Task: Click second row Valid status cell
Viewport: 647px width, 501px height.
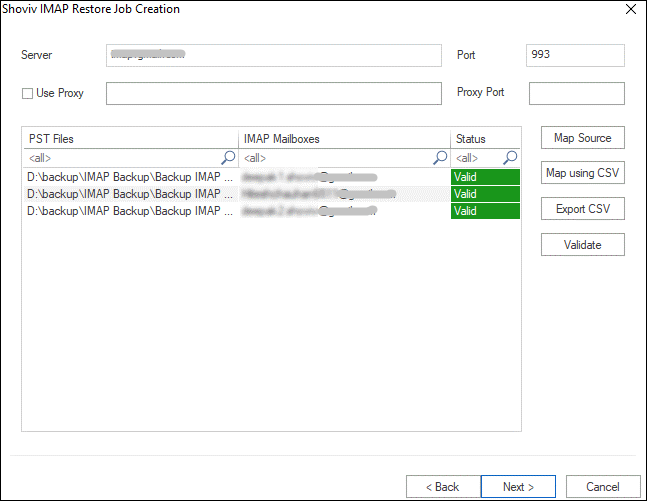Action: (485, 194)
